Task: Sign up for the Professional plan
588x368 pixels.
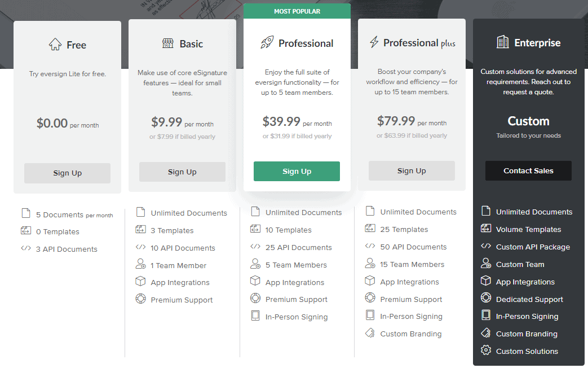Action: tap(297, 171)
